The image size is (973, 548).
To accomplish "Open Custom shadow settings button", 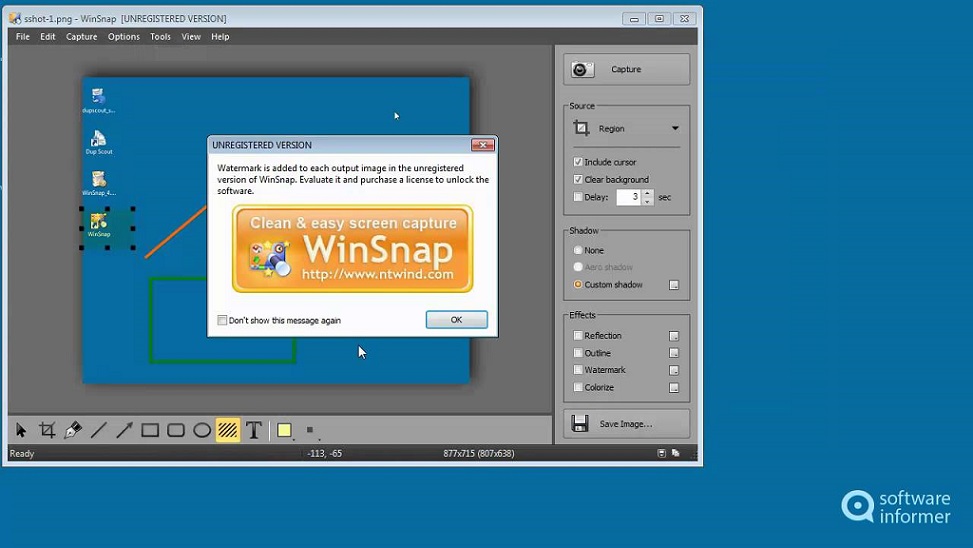I will click(674, 285).
